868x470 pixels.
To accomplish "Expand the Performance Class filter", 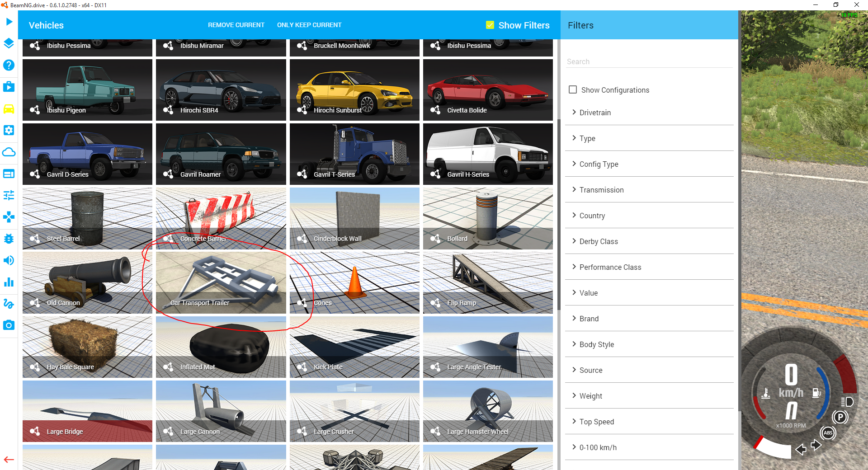I will pyautogui.click(x=649, y=267).
